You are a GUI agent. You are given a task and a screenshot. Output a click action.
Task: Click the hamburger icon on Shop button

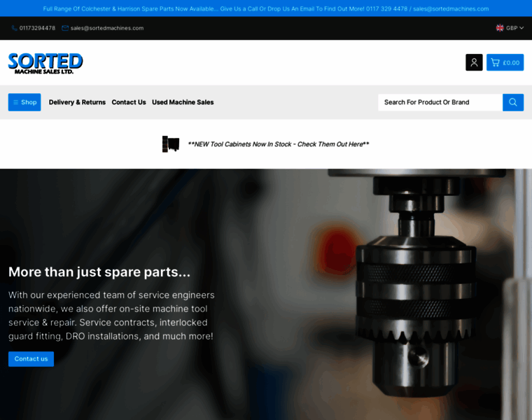15,102
